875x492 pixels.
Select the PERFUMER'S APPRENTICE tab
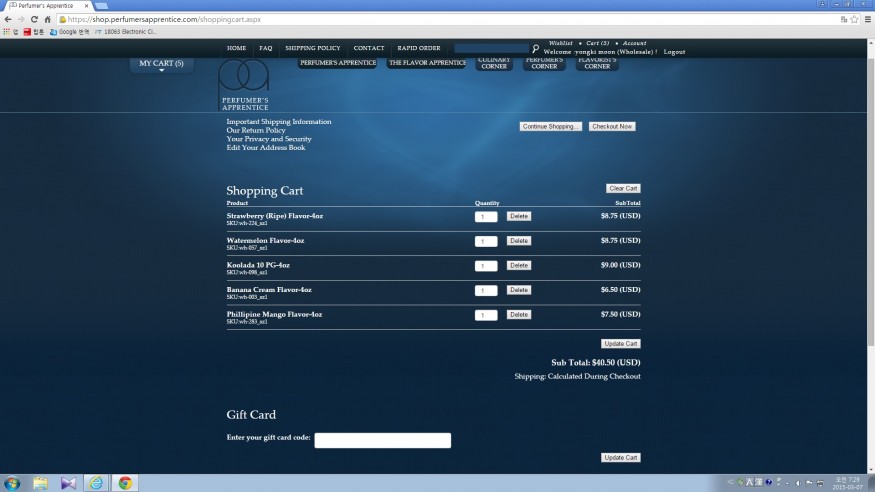[x=338, y=63]
